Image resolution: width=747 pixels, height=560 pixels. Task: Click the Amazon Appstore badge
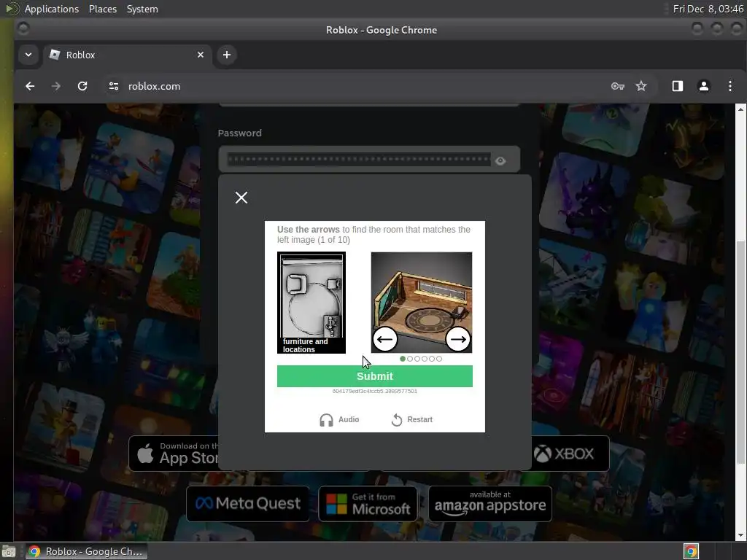coord(490,504)
